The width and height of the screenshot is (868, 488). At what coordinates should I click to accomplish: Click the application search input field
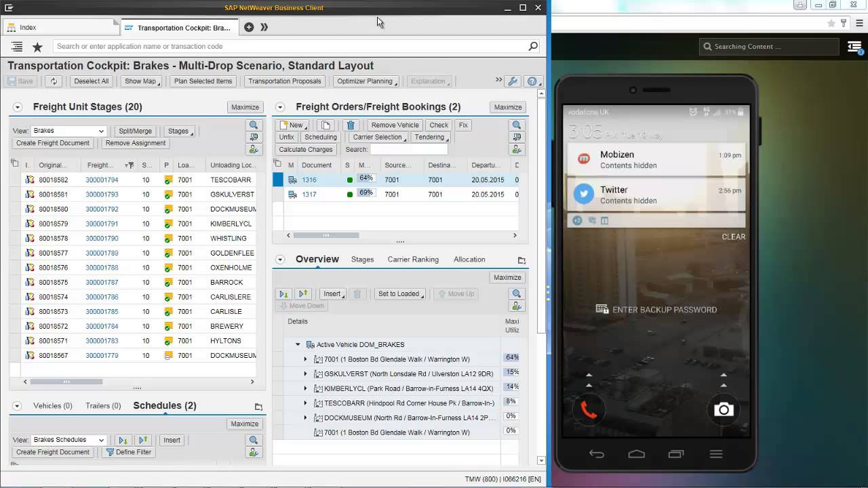[292, 47]
